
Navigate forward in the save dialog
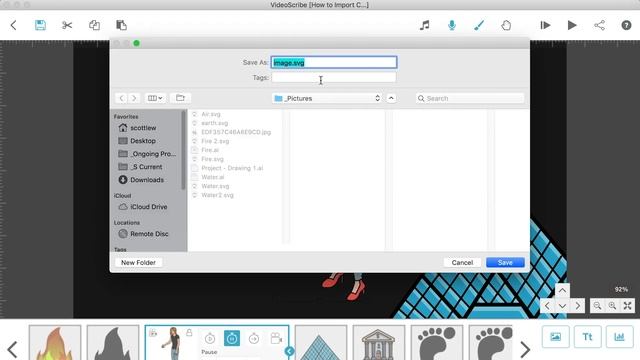pyautogui.click(x=134, y=98)
